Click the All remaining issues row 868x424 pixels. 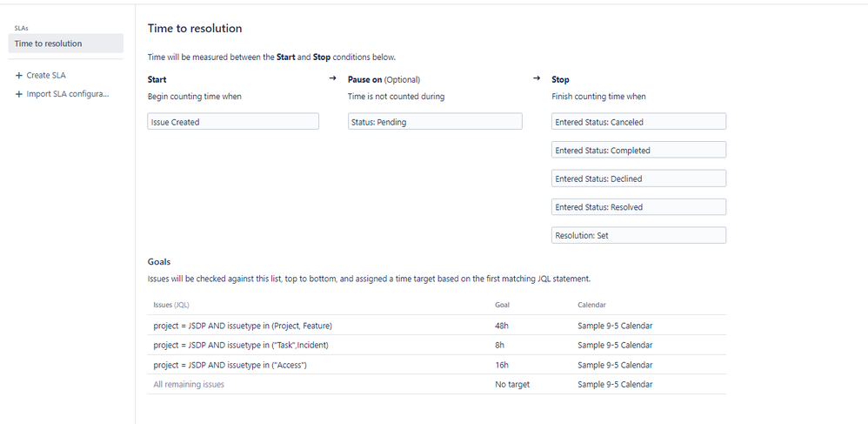(x=189, y=384)
